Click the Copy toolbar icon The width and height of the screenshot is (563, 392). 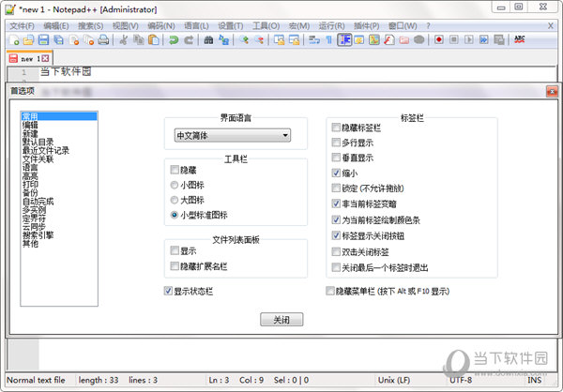tap(138, 39)
